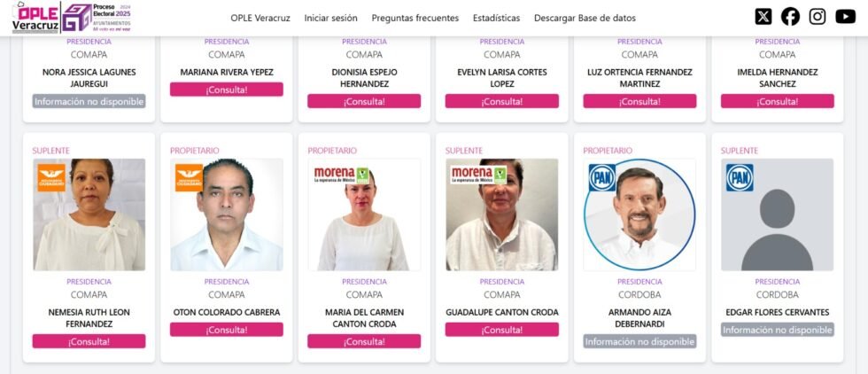Click the Proceso Electoral 2025 logo
Screen dimensions: 868x374
click(x=97, y=17)
